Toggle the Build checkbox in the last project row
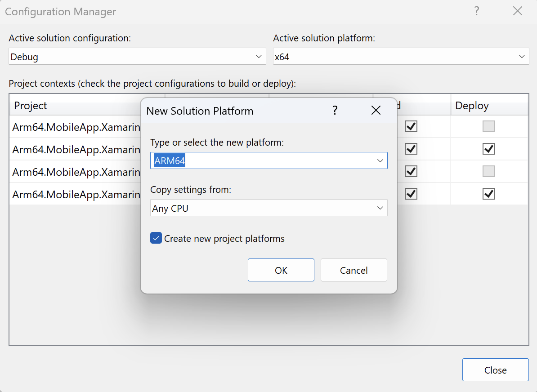The height and width of the screenshot is (392, 537). (411, 194)
